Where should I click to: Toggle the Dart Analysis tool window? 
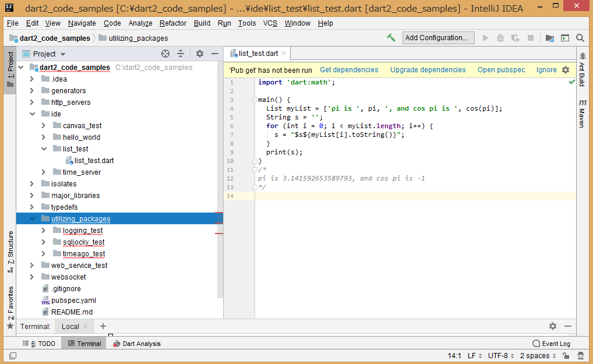pyautogui.click(x=136, y=344)
